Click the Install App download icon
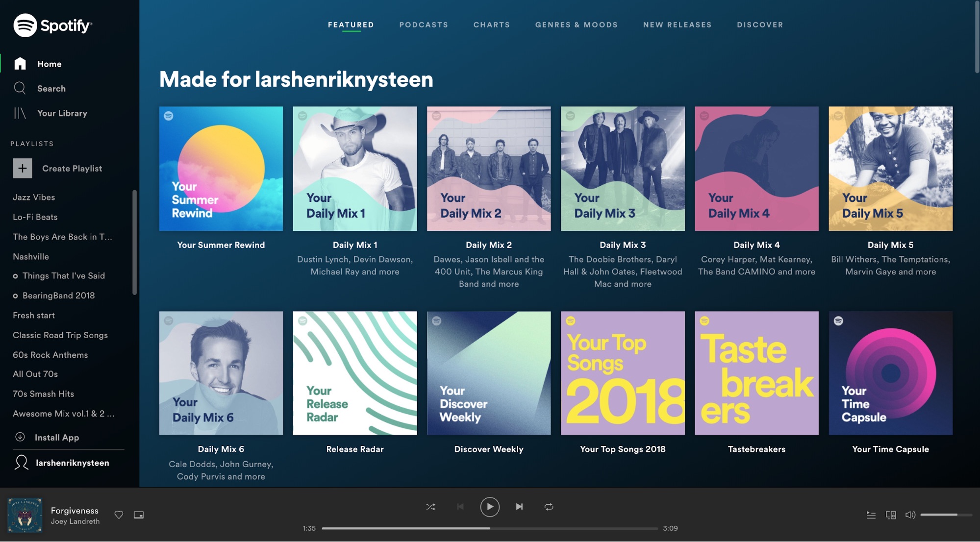This screenshot has width=980, height=542. pyautogui.click(x=20, y=437)
